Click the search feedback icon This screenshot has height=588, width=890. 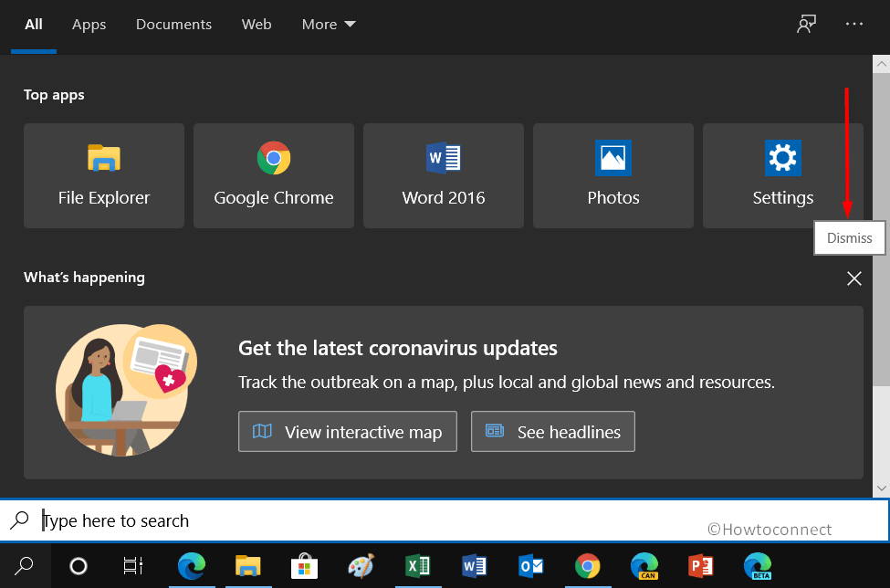pos(807,24)
